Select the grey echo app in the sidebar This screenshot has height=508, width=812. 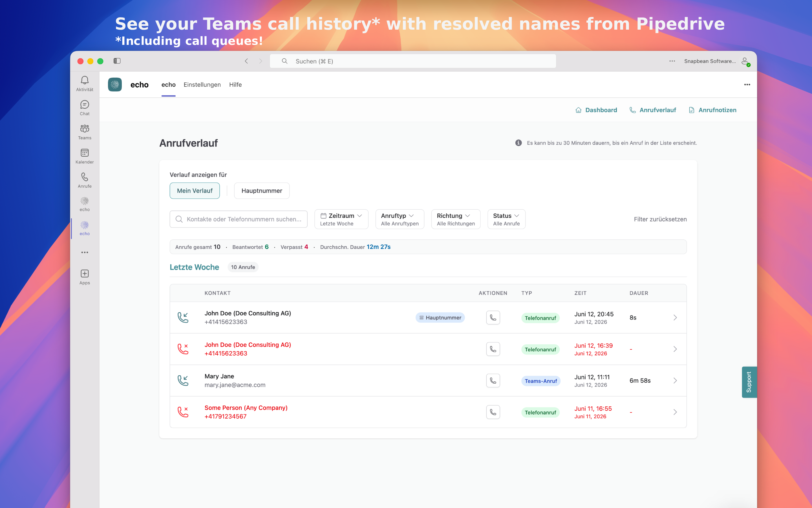85,204
